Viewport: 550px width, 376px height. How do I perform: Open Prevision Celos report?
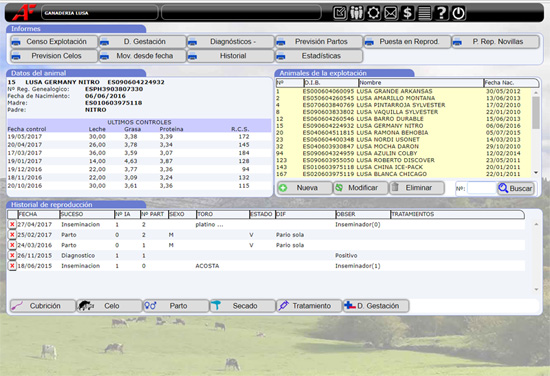point(54,56)
